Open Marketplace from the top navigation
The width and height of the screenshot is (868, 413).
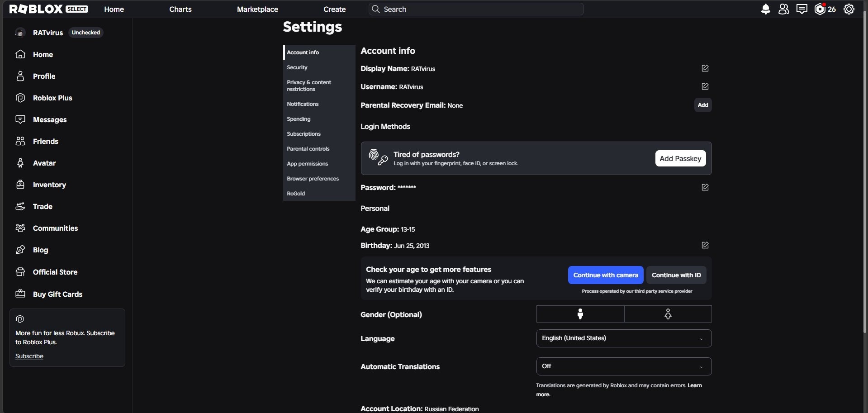coord(257,9)
